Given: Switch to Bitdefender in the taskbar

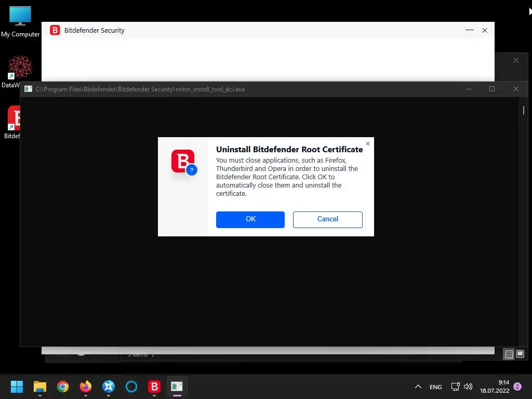Looking at the screenshot, I should click(154, 387).
